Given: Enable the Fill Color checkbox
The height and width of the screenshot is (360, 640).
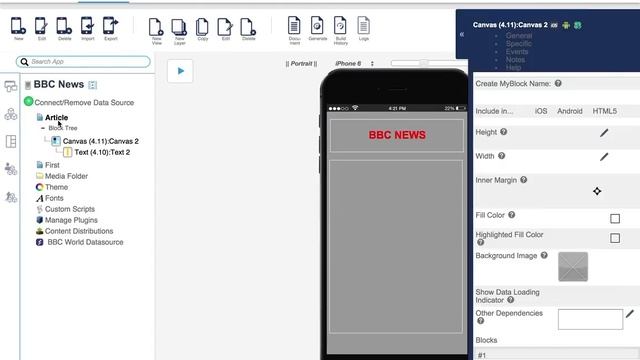Looking at the screenshot, I should [x=615, y=219].
